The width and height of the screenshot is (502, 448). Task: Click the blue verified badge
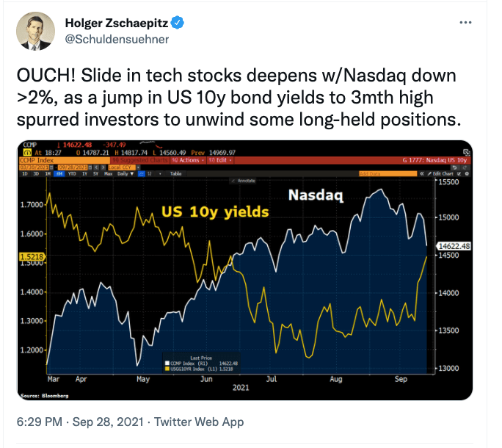pos(178,23)
